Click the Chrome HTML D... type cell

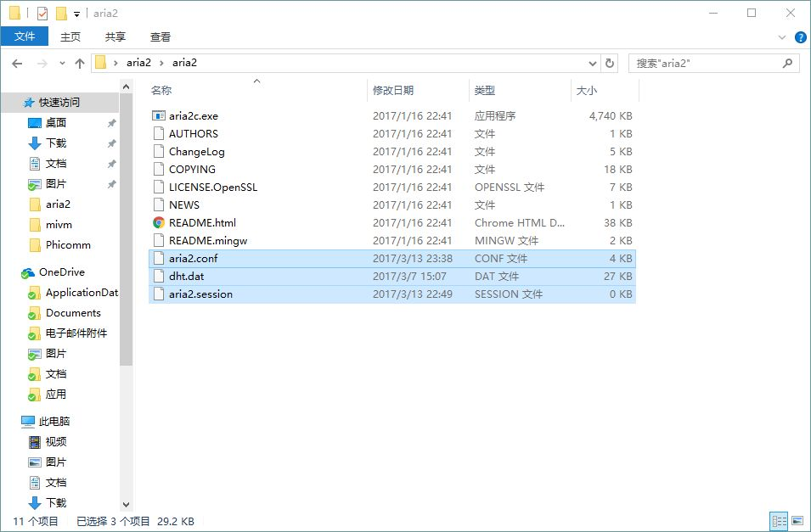click(x=519, y=223)
